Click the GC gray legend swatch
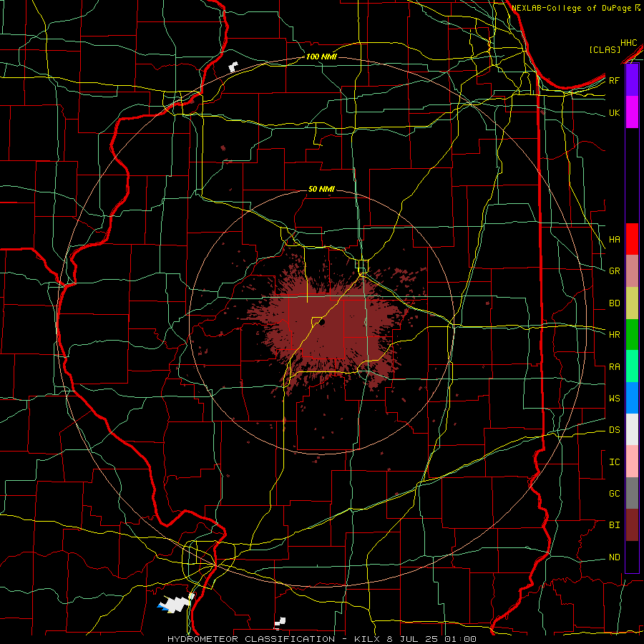Screen dimensions: 644x644 632,493
